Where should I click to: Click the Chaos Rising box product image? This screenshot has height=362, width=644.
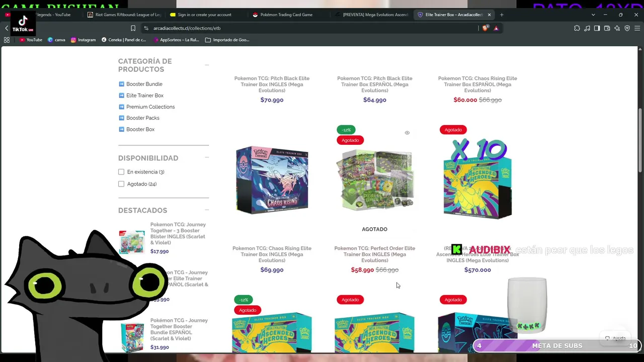pos(272,179)
